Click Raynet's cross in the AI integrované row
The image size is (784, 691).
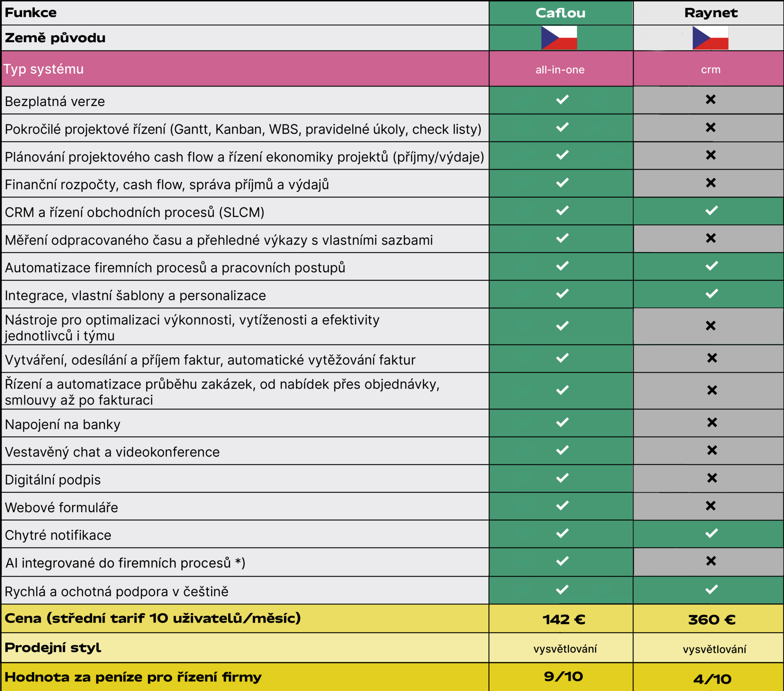click(x=711, y=561)
